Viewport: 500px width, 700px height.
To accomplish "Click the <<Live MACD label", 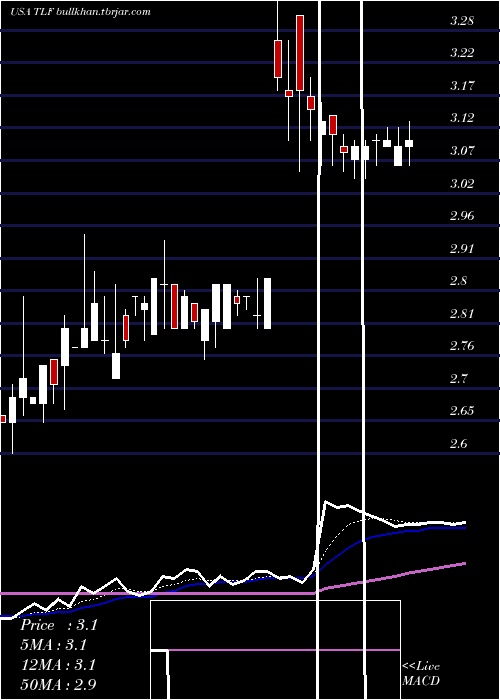I will coord(421,674).
